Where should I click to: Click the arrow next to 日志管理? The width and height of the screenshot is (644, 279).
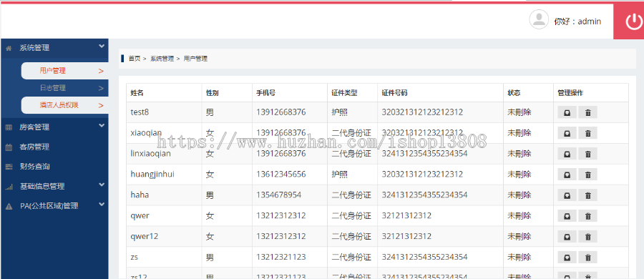(101, 88)
